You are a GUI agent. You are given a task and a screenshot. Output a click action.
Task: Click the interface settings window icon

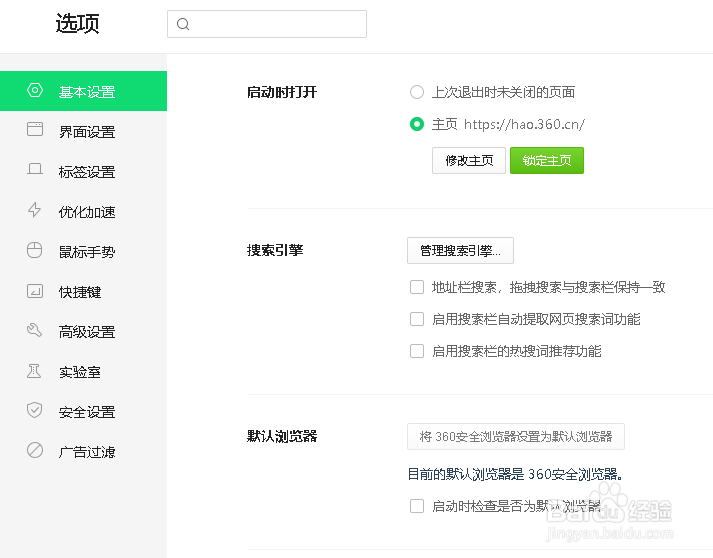tap(35, 130)
